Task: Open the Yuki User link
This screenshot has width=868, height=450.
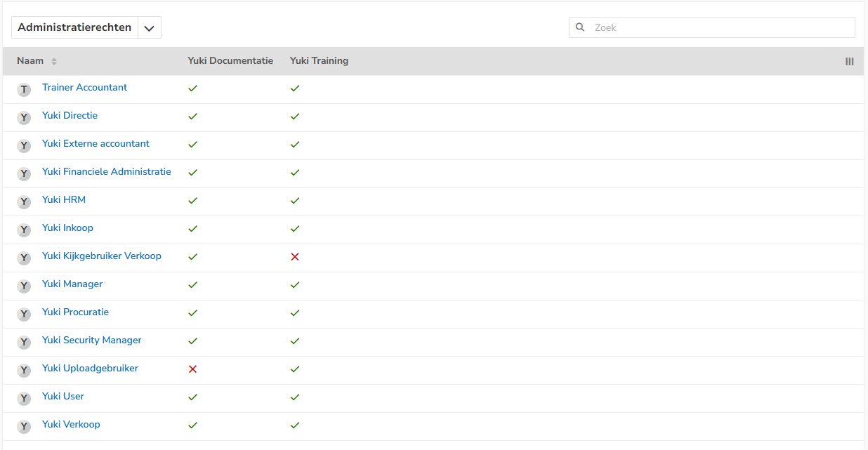Action: pyautogui.click(x=63, y=397)
